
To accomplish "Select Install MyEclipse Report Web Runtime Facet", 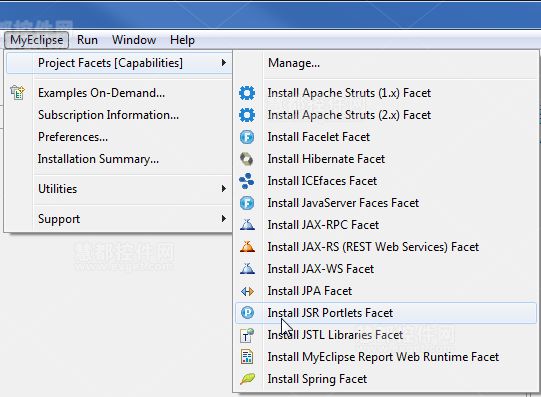I will point(386,357).
